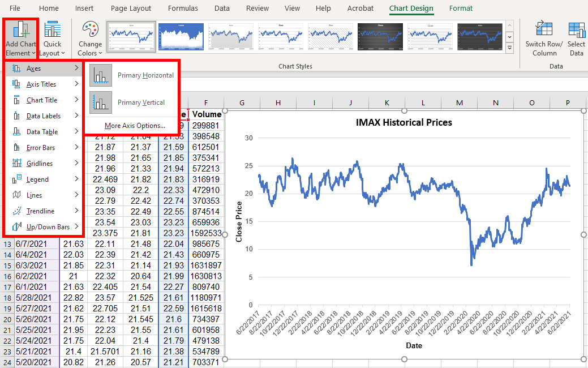The height and width of the screenshot is (368, 588).
Task: Open the Error Bars submenu
Action: [45, 147]
